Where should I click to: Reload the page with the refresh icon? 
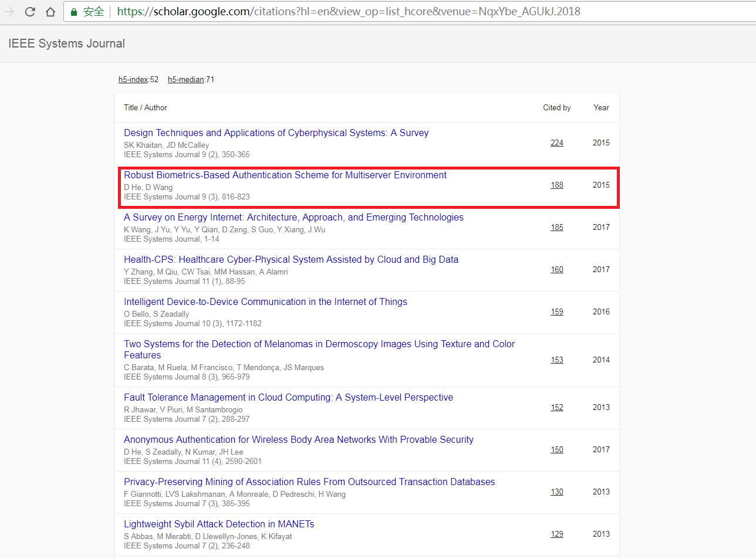point(31,12)
